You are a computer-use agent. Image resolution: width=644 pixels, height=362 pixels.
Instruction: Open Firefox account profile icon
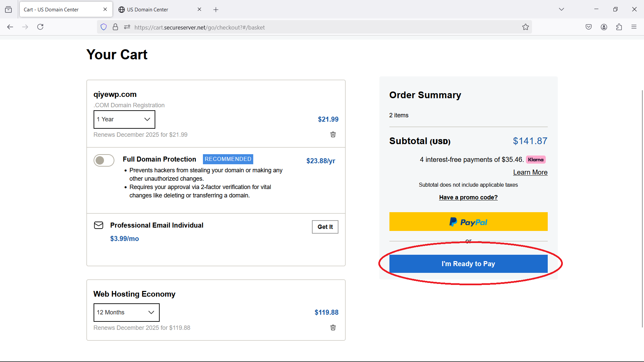tap(604, 27)
